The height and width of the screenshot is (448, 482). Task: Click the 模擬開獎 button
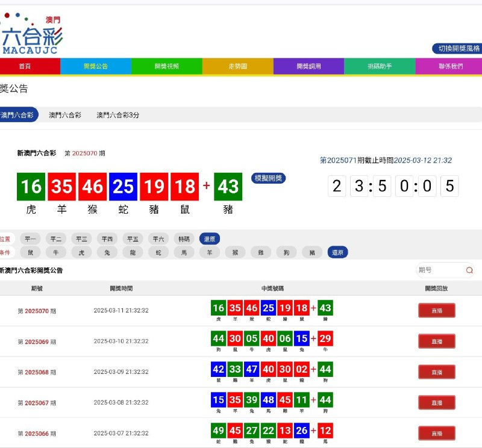click(x=268, y=178)
